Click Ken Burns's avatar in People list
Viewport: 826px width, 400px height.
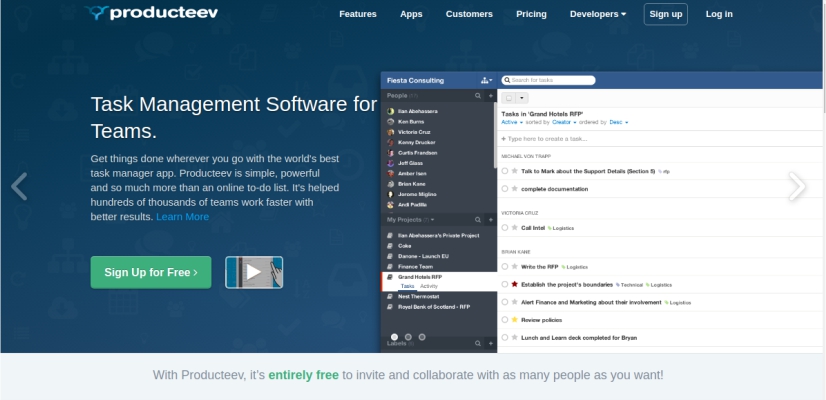(x=390, y=122)
